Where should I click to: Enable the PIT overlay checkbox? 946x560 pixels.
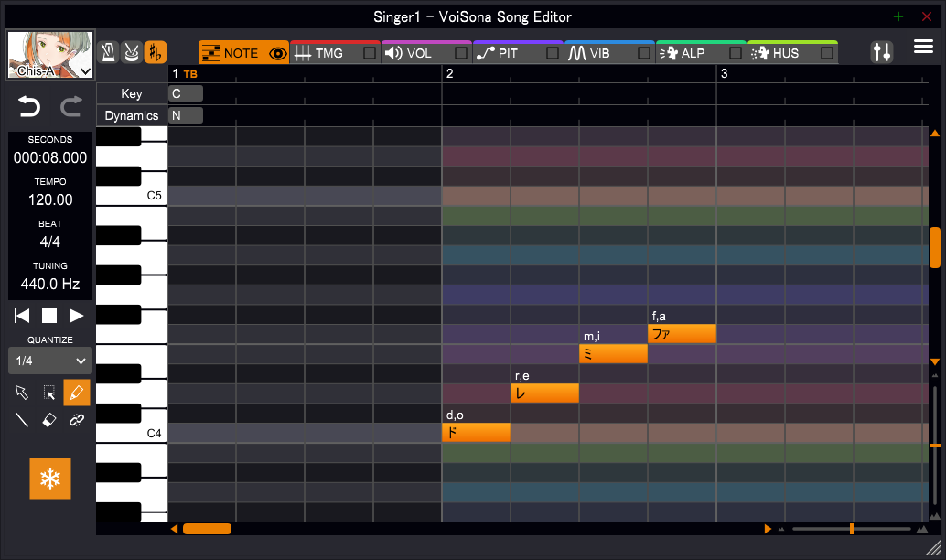[552, 53]
